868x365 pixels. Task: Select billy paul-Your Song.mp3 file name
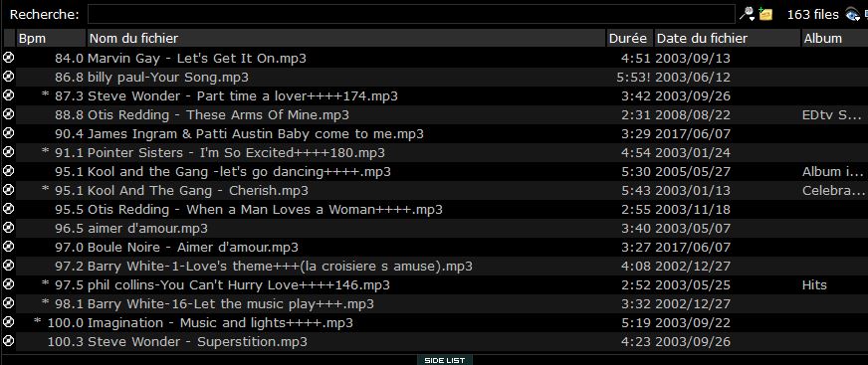168,77
